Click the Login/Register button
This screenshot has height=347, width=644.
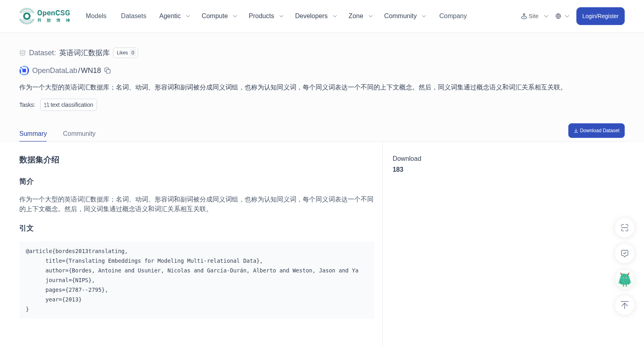click(600, 16)
